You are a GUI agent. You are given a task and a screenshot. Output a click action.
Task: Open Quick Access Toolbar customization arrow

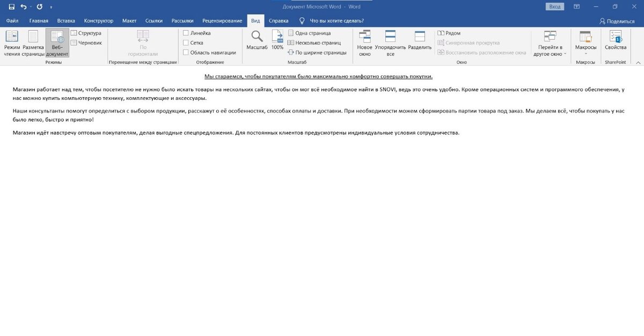tap(51, 7)
